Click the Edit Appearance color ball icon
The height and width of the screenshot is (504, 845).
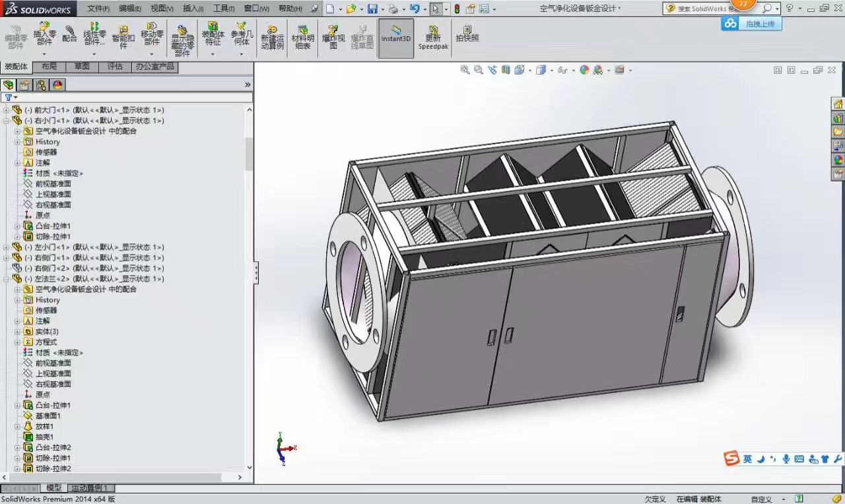(x=584, y=69)
